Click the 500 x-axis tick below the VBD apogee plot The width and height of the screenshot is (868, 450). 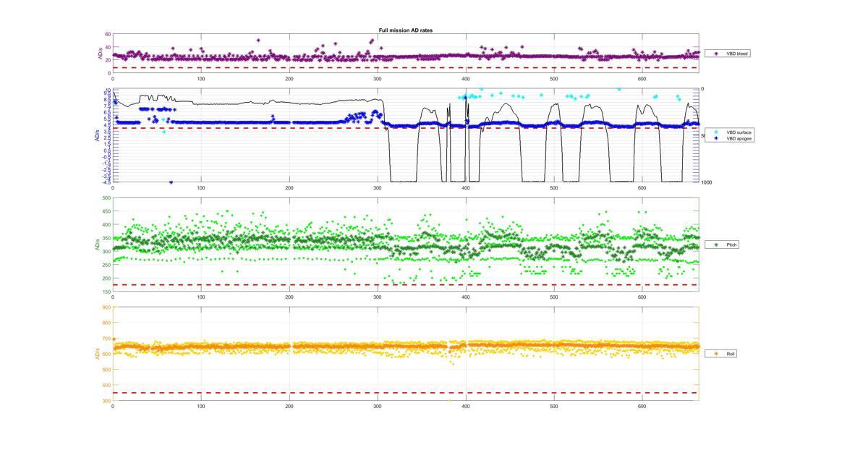coord(554,187)
